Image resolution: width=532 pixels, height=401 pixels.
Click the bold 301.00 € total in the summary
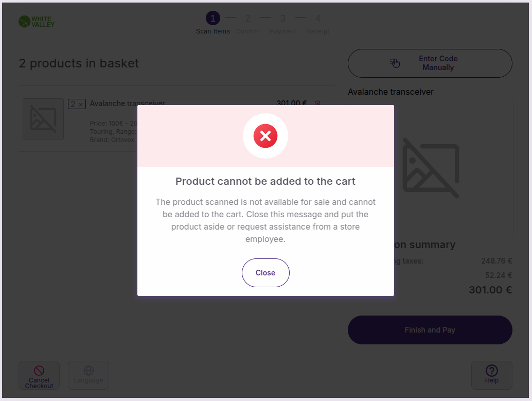[490, 290]
